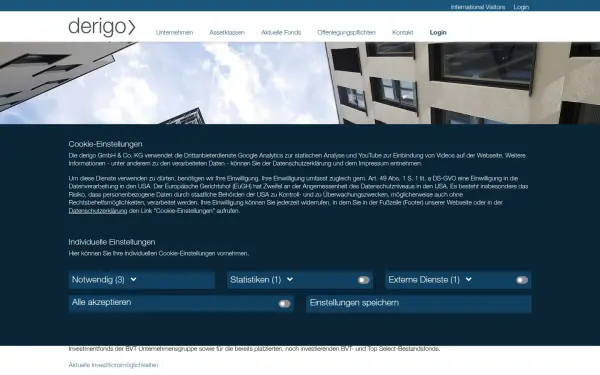
Task: Open Aktuelle Investitionsmöglichkeiten link
Action: coord(113,365)
